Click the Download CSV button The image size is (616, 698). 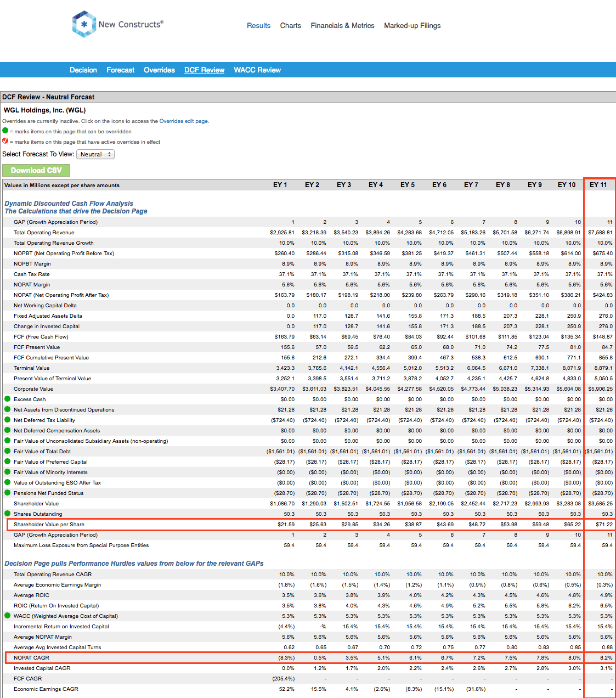36,170
